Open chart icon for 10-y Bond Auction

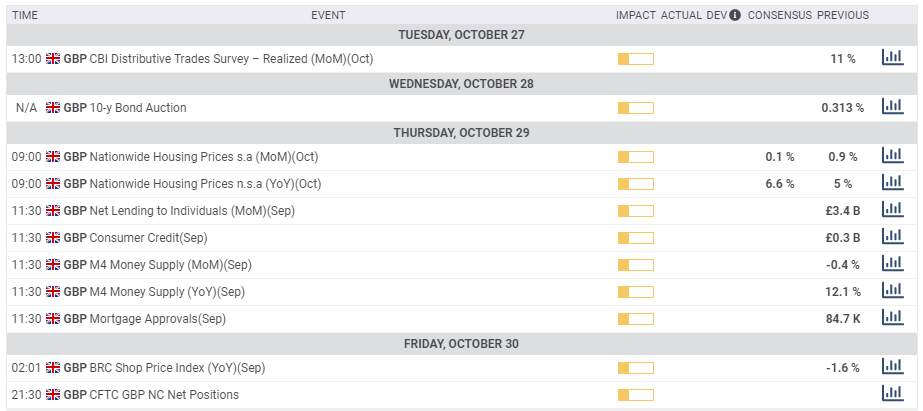point(892,106)
